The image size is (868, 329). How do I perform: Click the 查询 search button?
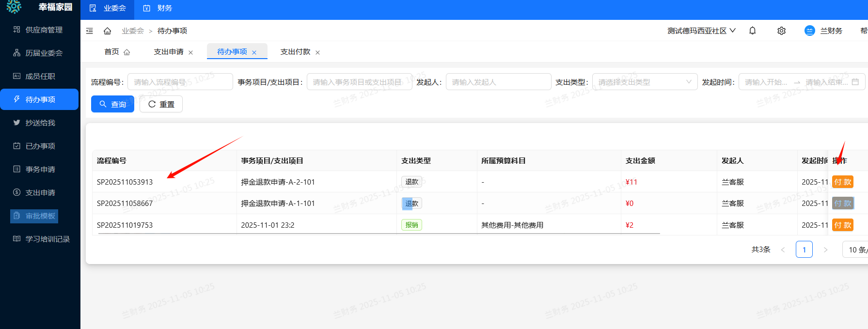tap(112, 104)
